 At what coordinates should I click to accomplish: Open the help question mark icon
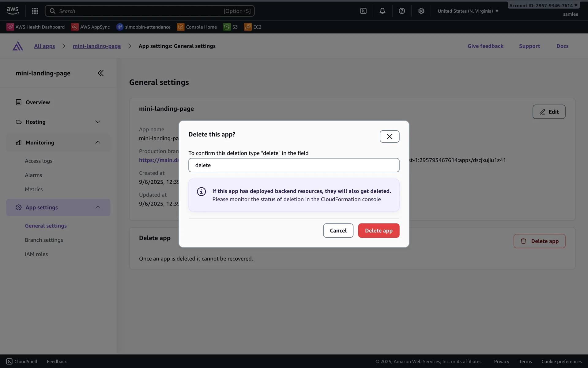[x=402, y=11]
